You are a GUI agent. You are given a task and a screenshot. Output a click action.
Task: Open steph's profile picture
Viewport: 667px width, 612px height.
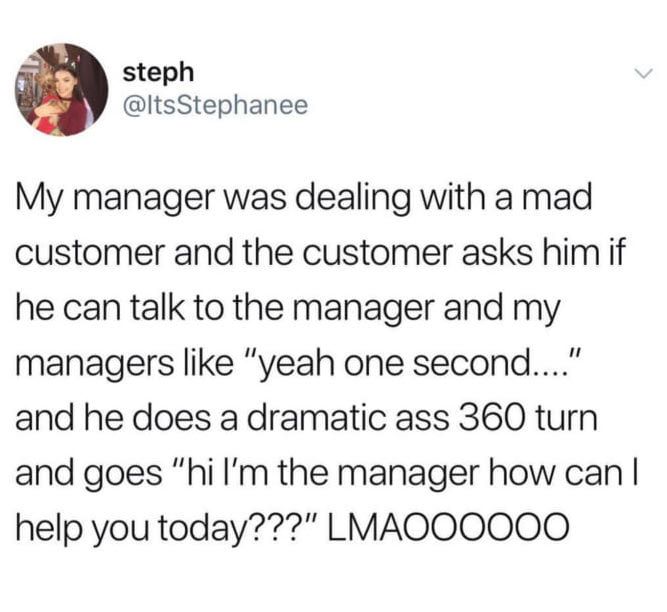pyautogui.click(x=62, y=90)
